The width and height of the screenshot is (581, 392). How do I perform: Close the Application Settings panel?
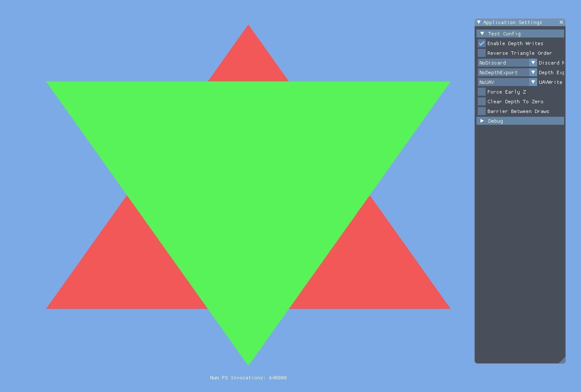coord(561,22)
